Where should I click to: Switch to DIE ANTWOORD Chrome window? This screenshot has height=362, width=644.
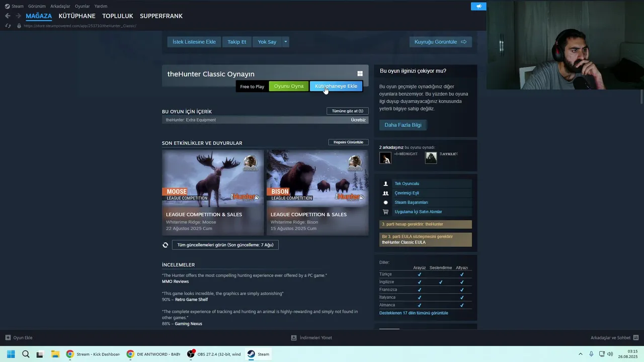click(x=153, y=354)
